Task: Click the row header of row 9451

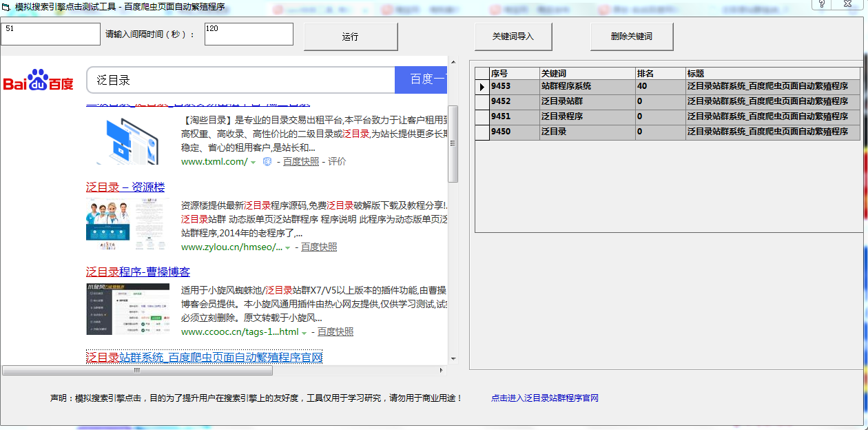Action: pos(482,117)
